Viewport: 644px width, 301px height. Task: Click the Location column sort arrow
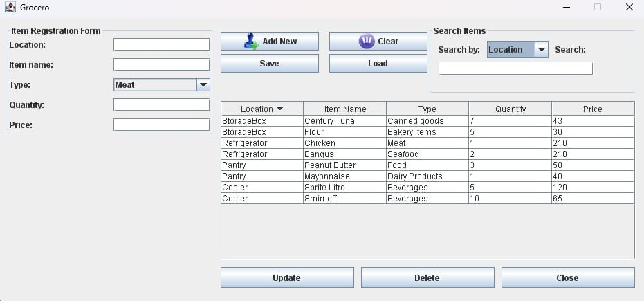click(280, 109)
